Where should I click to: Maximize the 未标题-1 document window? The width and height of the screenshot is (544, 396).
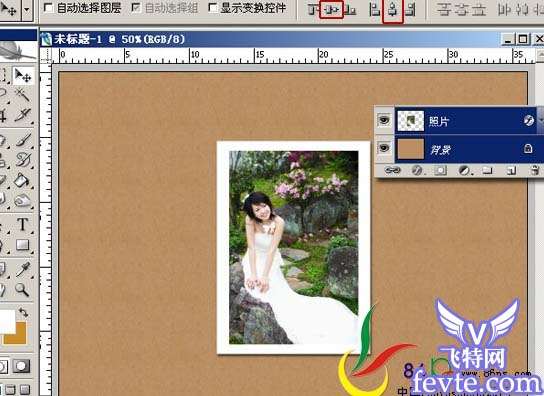(523, 39)
